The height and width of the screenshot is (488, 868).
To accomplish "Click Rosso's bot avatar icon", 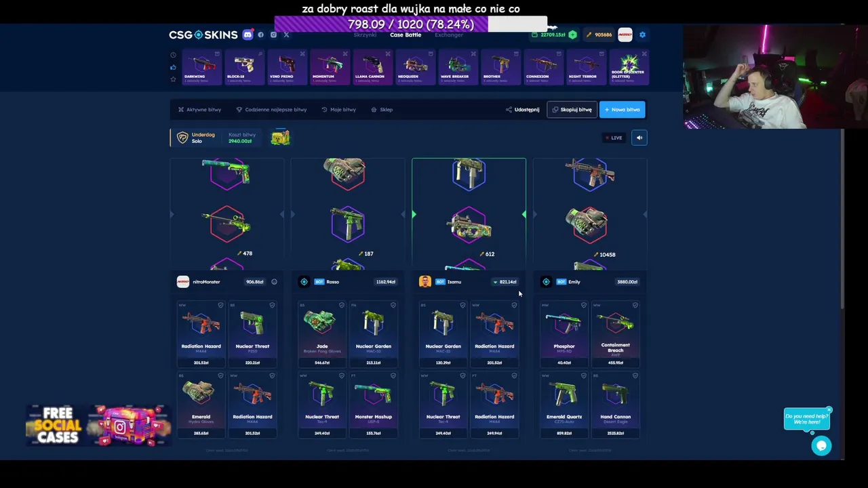I will 304,281.
